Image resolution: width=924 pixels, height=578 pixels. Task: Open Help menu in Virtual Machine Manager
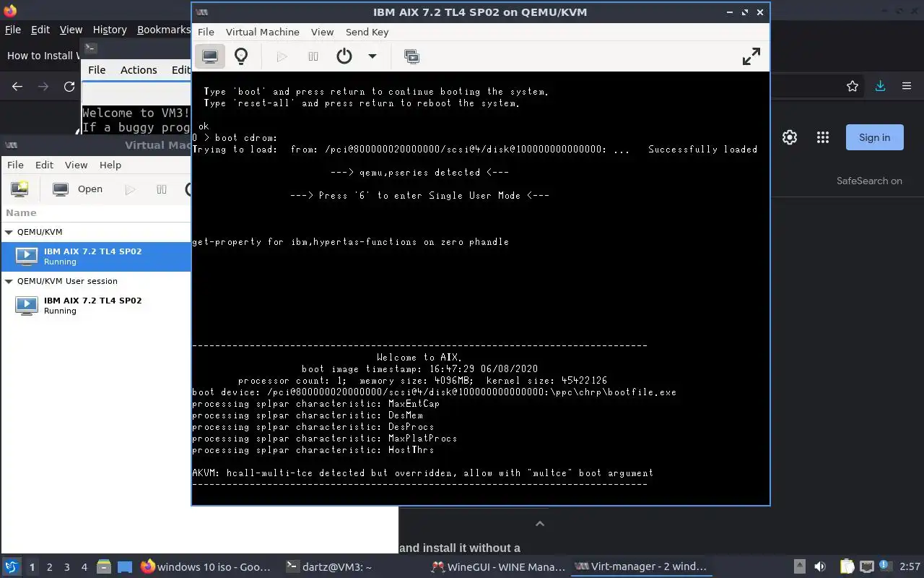tap(110, 165)
